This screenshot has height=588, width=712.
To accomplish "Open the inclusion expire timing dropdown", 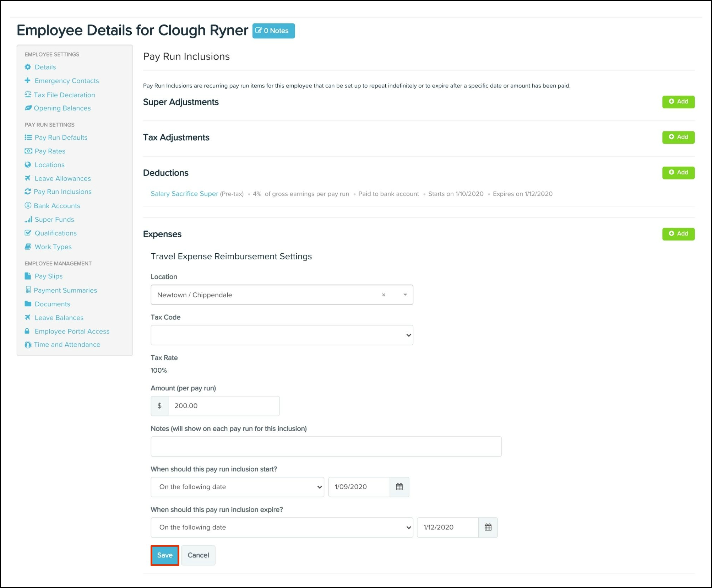I will coord(282,527).
